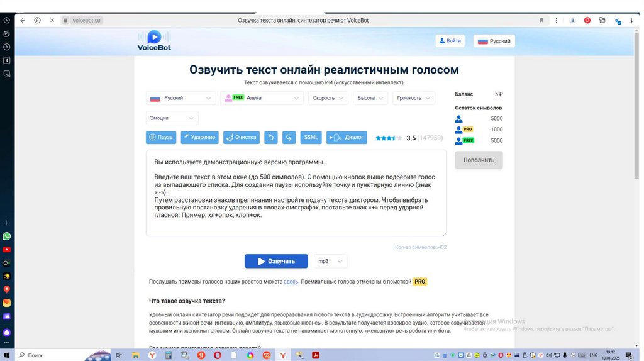The height and width of the screenshot is (361, 644).
Task: Click the SSML button
Action: [311, 137]
